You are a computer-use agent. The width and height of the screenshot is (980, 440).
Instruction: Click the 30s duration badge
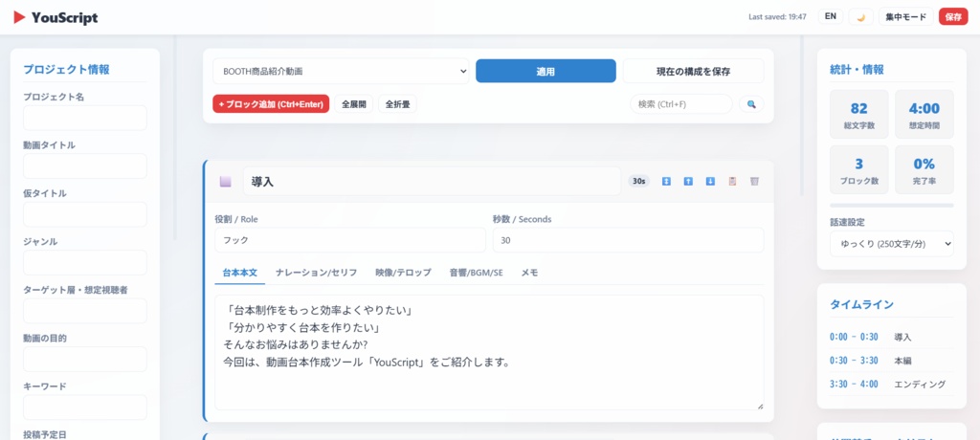[638, 181]
